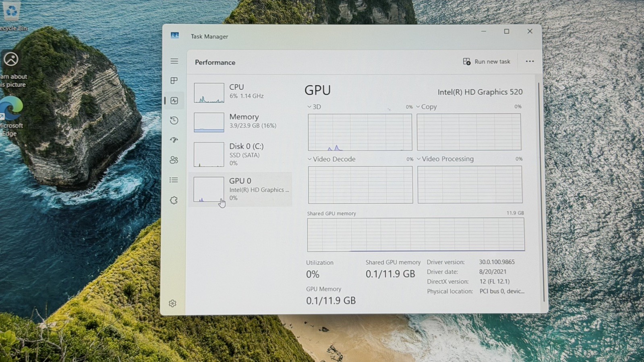Open the Microsoft Edge desktop shortcut

[x=12, y=117]
